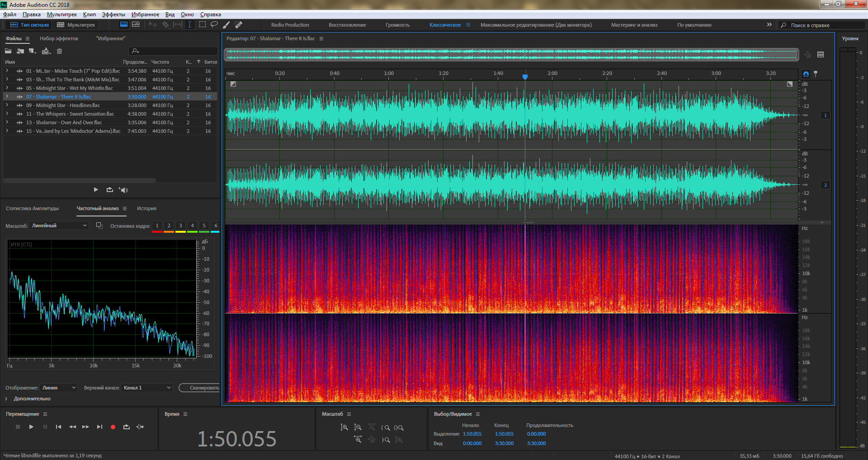Click Zoom In Time icon
This screenshot has height=460, width=868.
click(358, 439)
